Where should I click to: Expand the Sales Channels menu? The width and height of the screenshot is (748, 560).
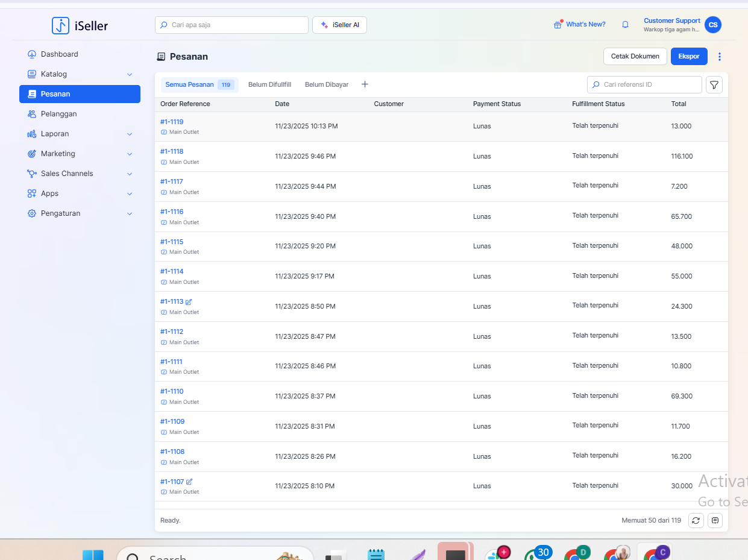point(129,174)
